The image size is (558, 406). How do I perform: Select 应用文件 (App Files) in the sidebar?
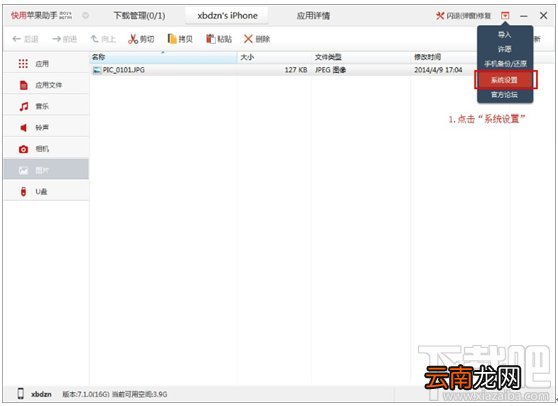(46, 85)
